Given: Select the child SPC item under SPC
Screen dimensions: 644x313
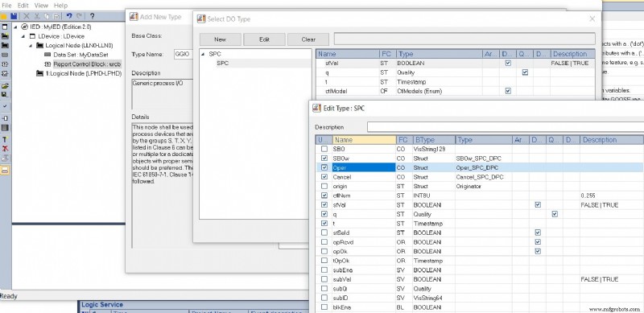Looking at the screenshot, I should pyautogui.click(x=223, y=64).
